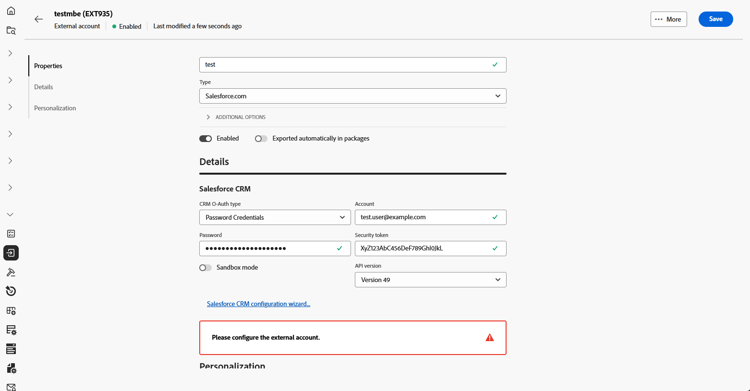This screenshot has width=750, height=391.
Task: Click the title text testmbe (EXT935)
Action: click(83, 14)
